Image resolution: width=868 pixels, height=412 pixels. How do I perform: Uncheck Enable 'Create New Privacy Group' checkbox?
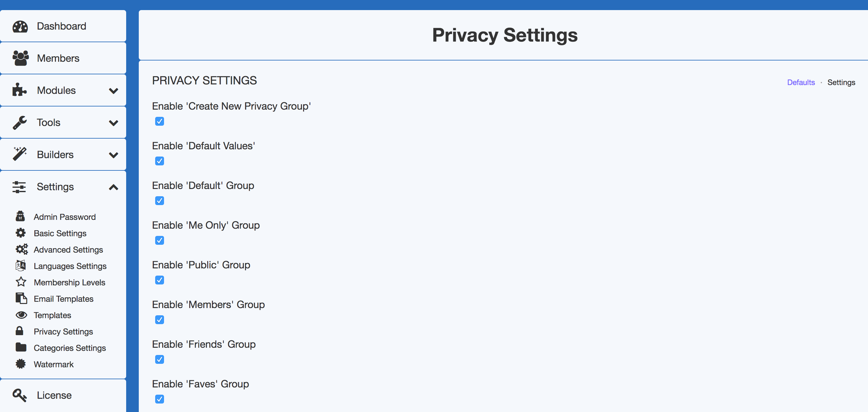(x=159, y=121)
